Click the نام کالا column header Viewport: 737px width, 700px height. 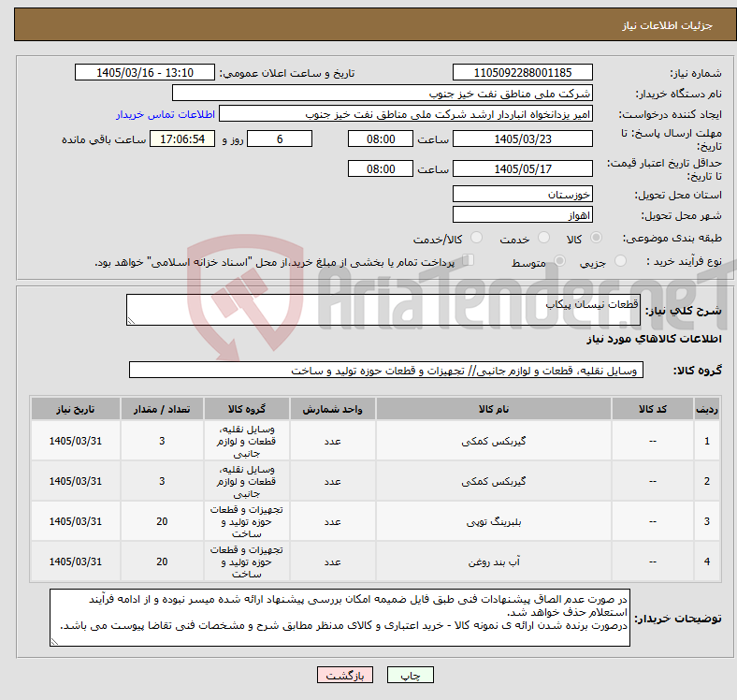tap(494, 409)
